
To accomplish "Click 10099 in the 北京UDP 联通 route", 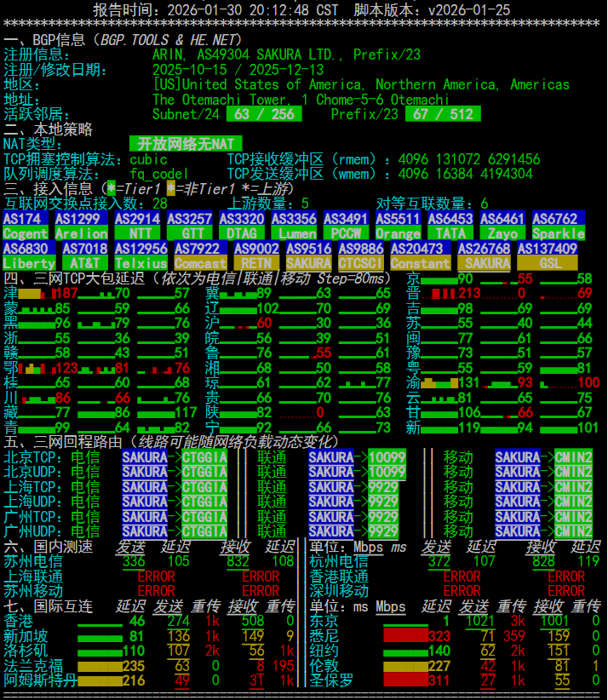I will coord(387,472).
